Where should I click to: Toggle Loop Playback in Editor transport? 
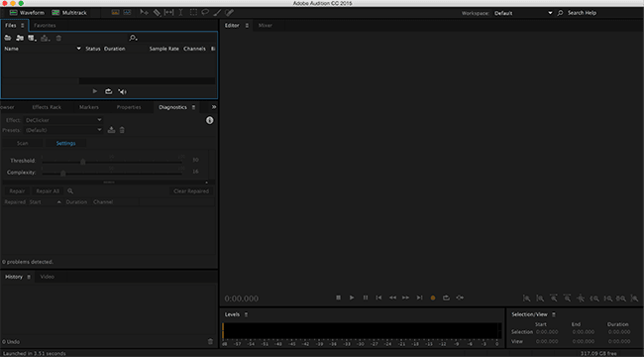[446, 297]
